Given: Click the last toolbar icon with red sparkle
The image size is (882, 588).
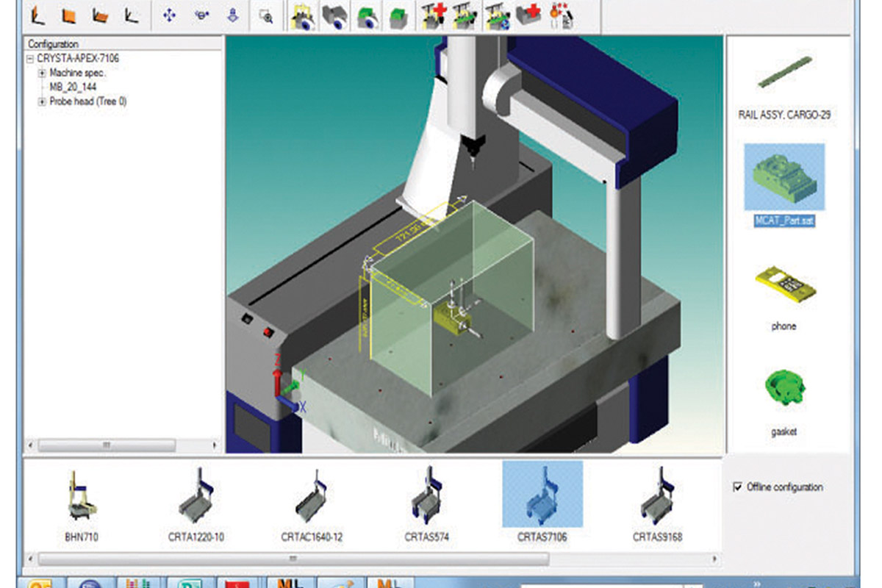Looking at the screenshot, I should coord(562,17).
